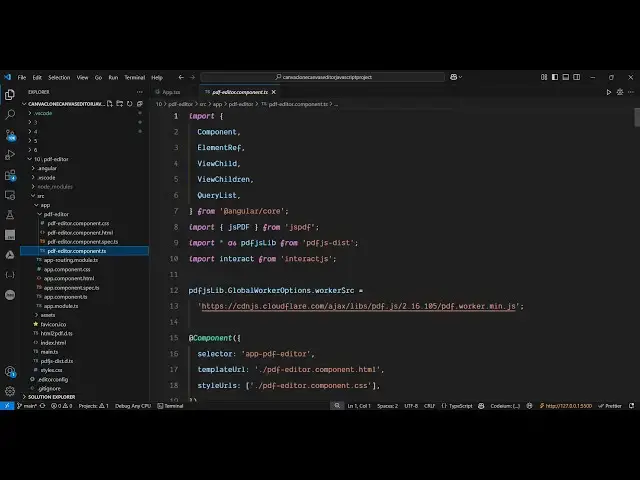Click the Run file play icon in editor toolbar
This screenshot has width=640, height=480.
click(x=609, y=92)
